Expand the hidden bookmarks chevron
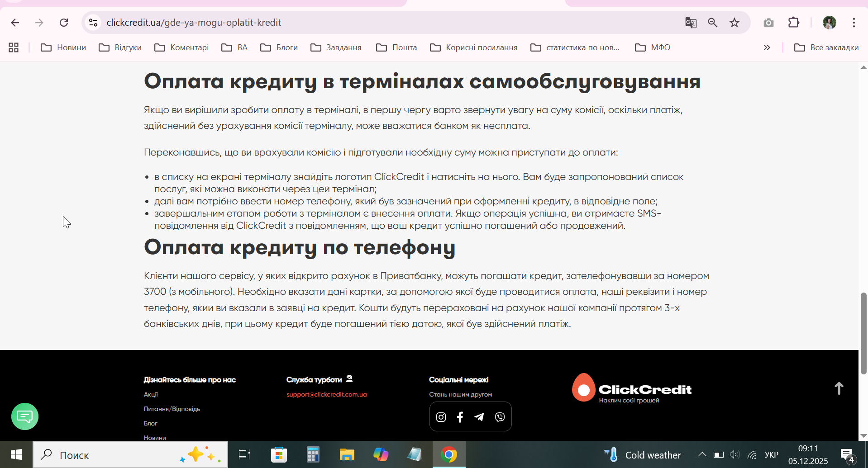The image size is (868, 468). [767, 47]
